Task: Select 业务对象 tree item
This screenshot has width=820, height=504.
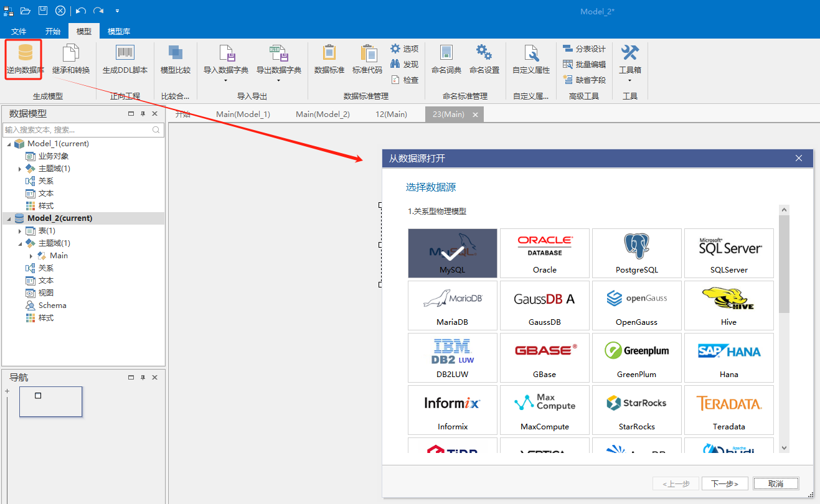Action: click(x=54, y=156)
